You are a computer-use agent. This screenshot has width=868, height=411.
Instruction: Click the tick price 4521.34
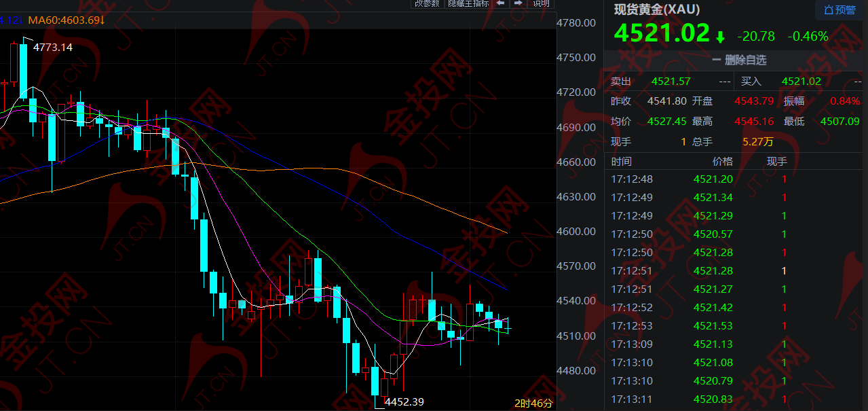click(x=713, y=197)
